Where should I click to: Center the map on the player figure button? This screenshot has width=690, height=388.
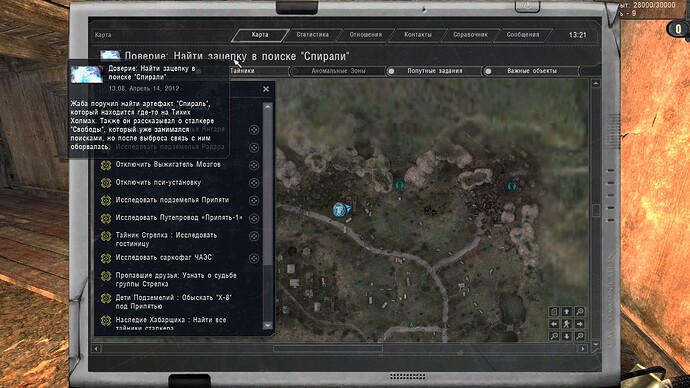point(567,324)
